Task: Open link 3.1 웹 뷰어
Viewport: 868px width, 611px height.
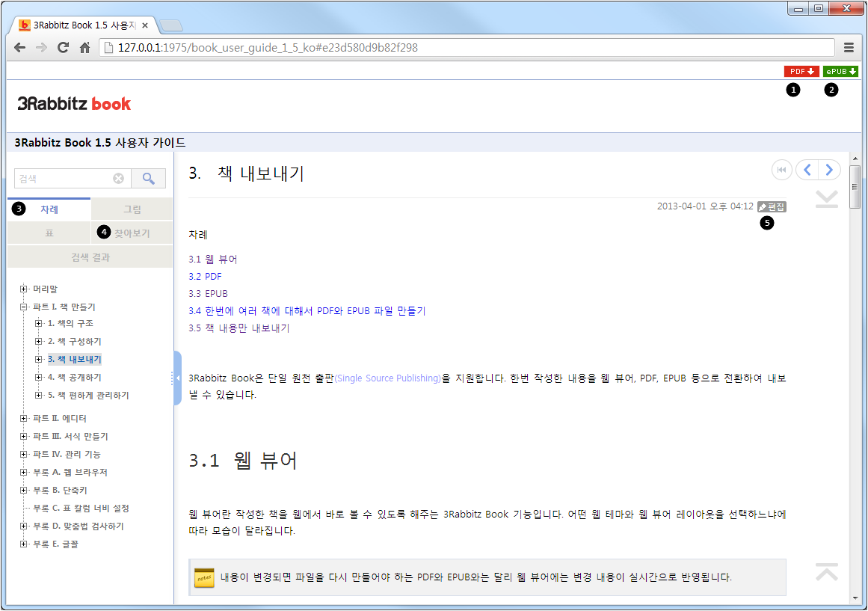Action: (212, 260)
